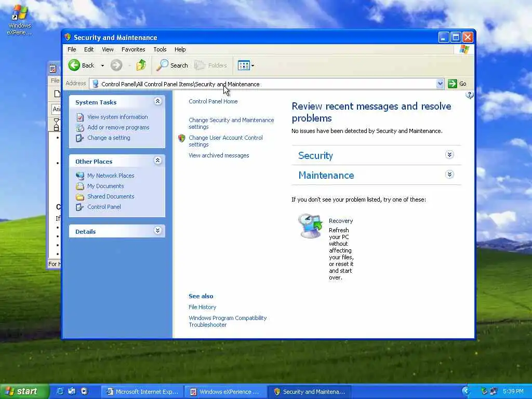Expand hidden tray icons arrow

point(465,391)
